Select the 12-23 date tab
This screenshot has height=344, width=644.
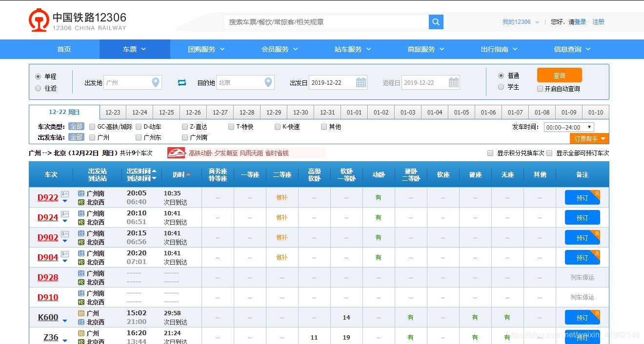click(x=113, y=112)
